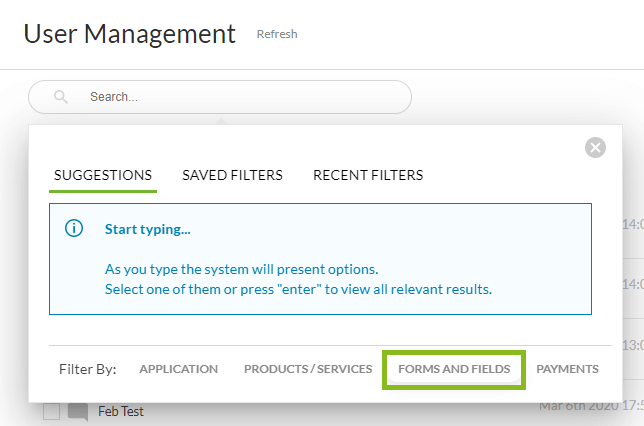Click the 'Filter By:' label
This screenshot has height=426, width=644.
88,369
